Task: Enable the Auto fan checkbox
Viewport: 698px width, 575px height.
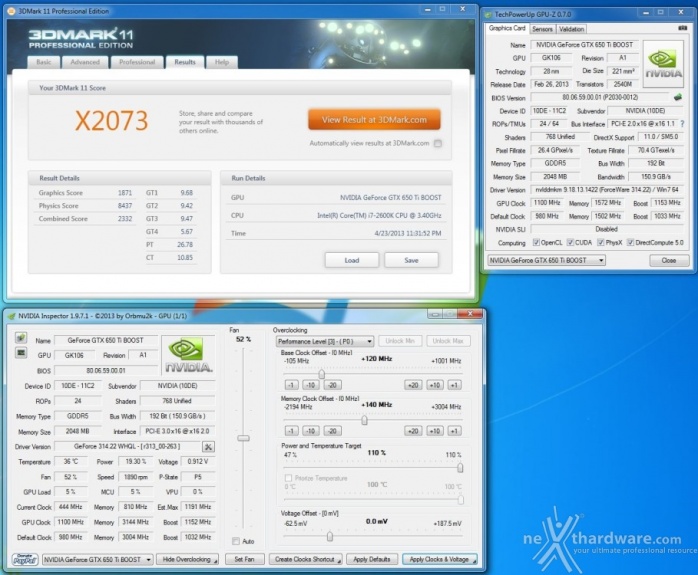Action: [x=236, y=541]
